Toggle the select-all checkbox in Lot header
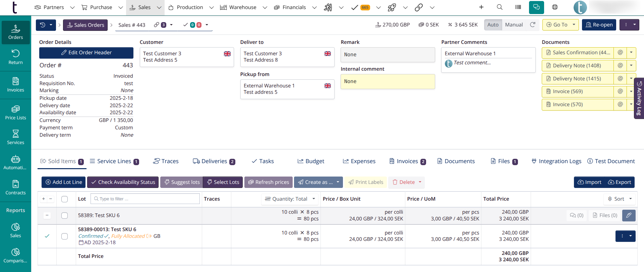 click(x=65, y=199)
